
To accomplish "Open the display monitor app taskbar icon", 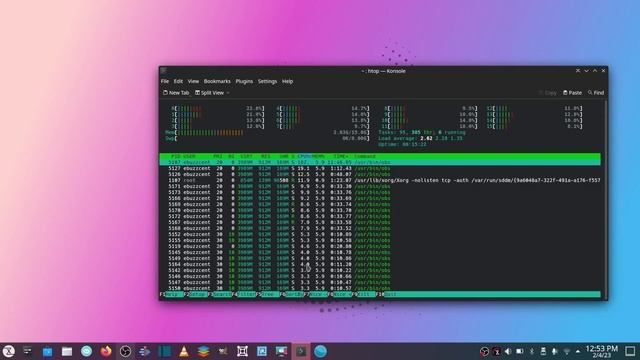I will [281, 351].
